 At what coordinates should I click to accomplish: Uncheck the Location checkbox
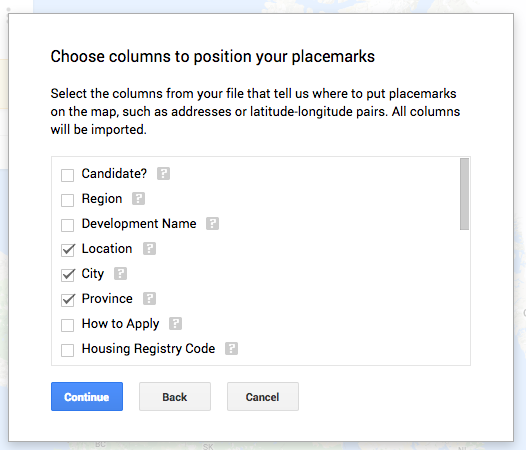pos(67,250)
